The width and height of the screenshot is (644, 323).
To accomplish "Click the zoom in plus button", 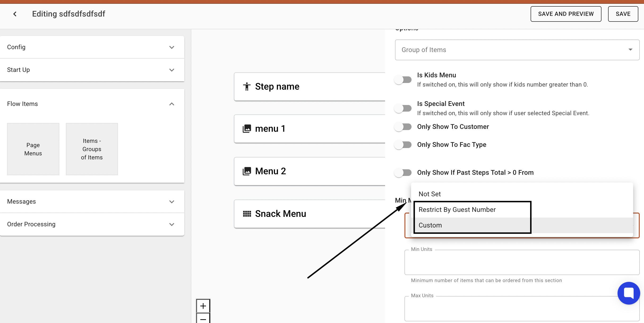I will (203, 306).
